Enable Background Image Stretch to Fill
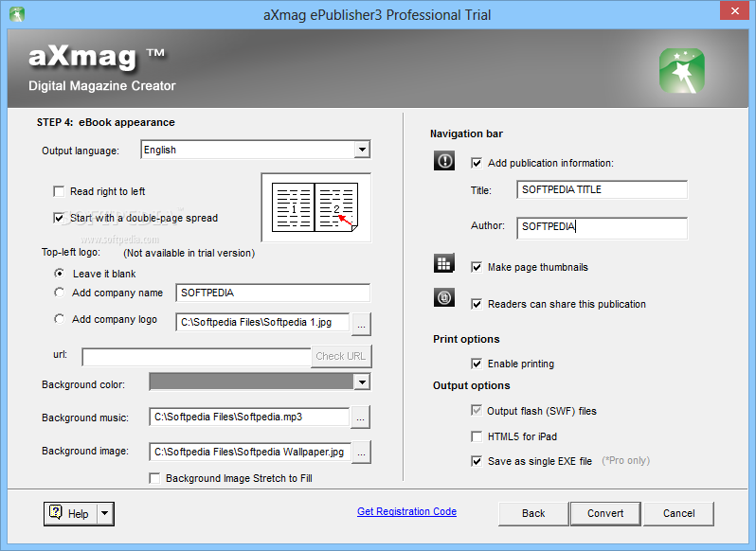The width and height of the screenshot is (756, 551). point(154,478)
